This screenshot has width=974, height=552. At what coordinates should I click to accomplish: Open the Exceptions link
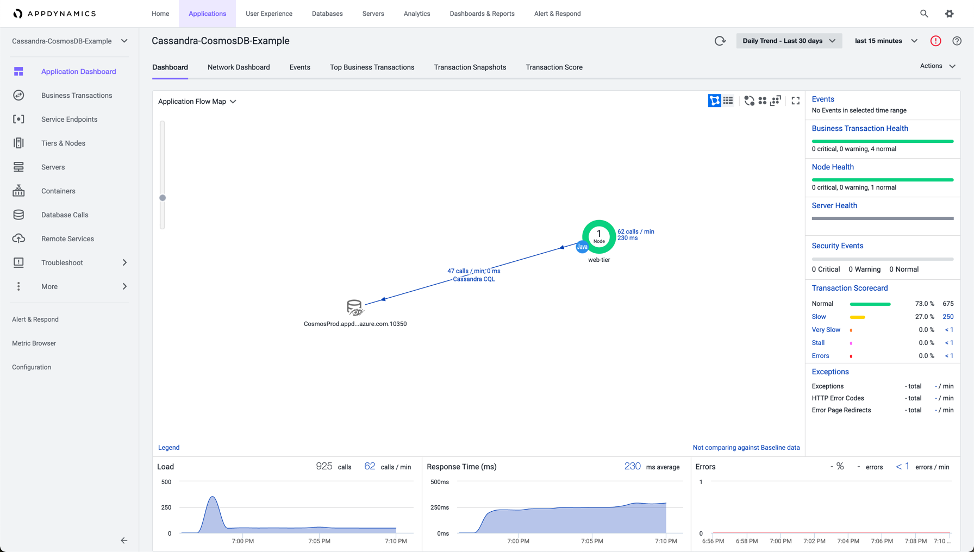(830, 372)
